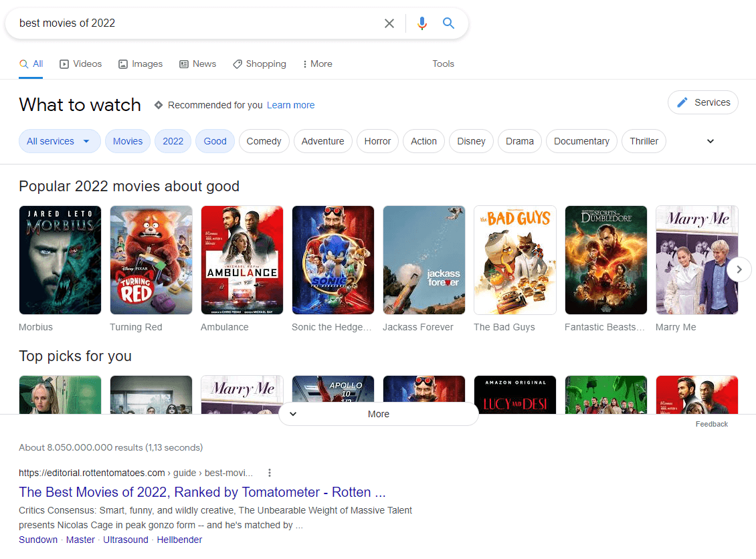Enable the Comedy filter chip

(264, 141)
